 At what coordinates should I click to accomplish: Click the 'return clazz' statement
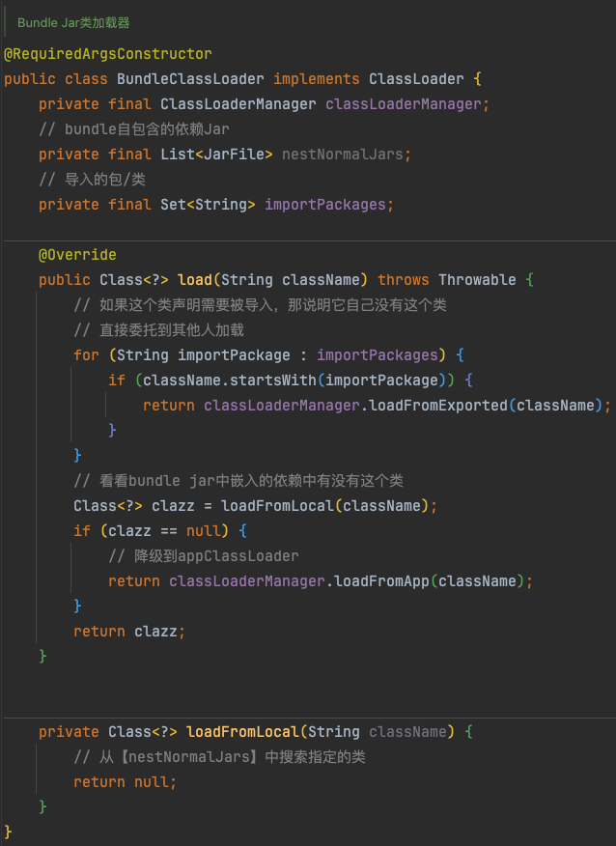(x=129, y=632)
